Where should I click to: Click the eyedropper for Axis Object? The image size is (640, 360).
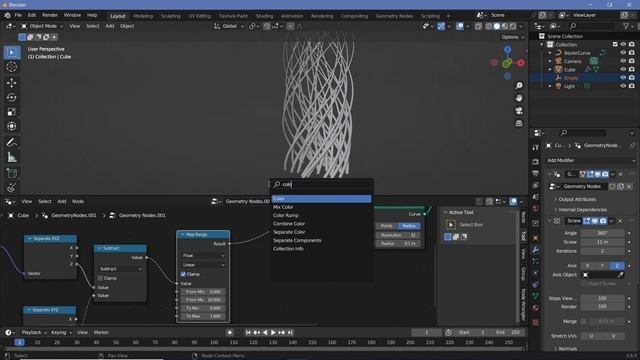(620, 275)
